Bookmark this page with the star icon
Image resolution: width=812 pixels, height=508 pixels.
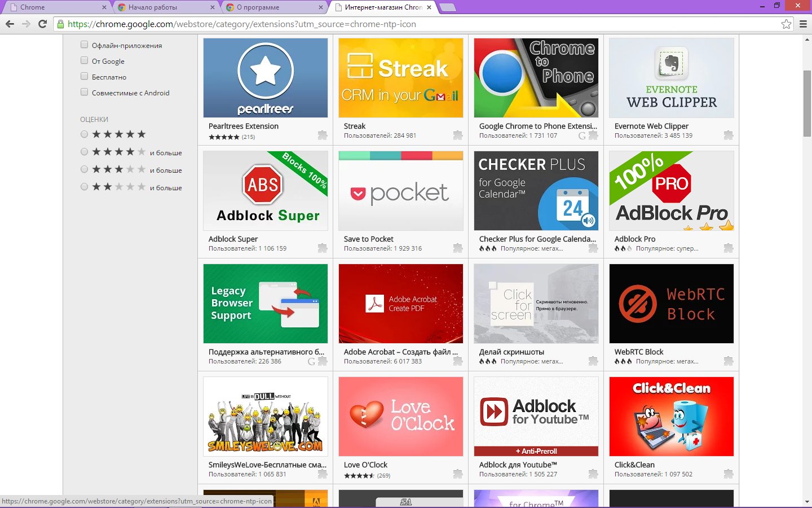click(x=786, y=24)
